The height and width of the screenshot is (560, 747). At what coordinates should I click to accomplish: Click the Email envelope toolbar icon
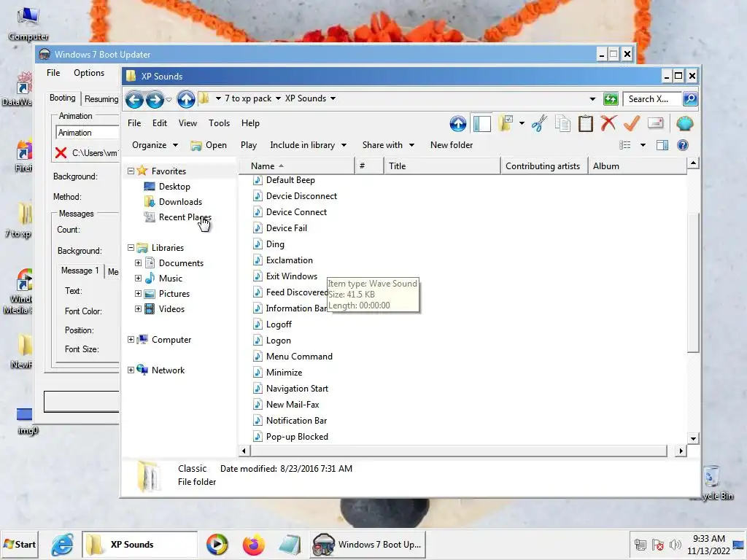tap(656, 123)
